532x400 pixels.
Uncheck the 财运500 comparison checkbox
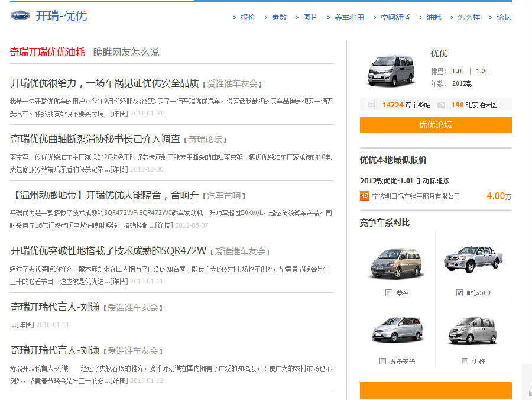[x=459, y=293]
